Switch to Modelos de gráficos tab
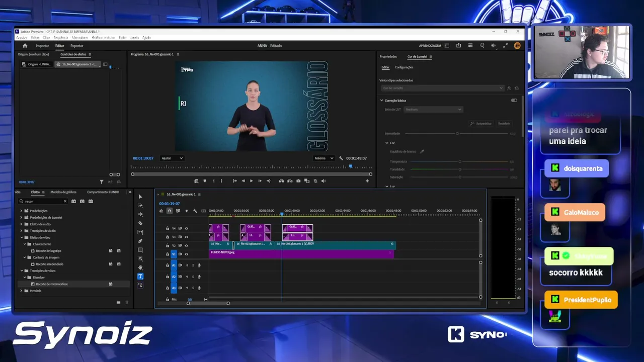This screenshot has width=644, height=362. click(x=63, y=192)
